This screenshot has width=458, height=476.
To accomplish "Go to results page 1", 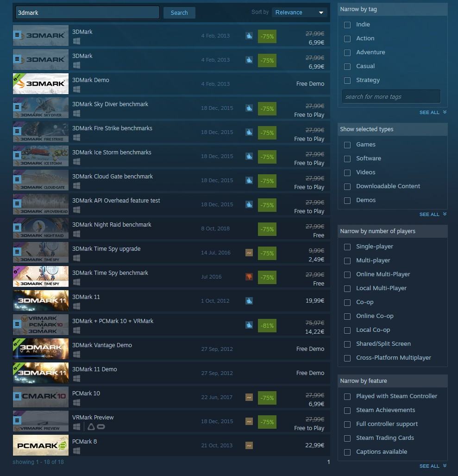I will pyautogui.click(x=328, y=462).
